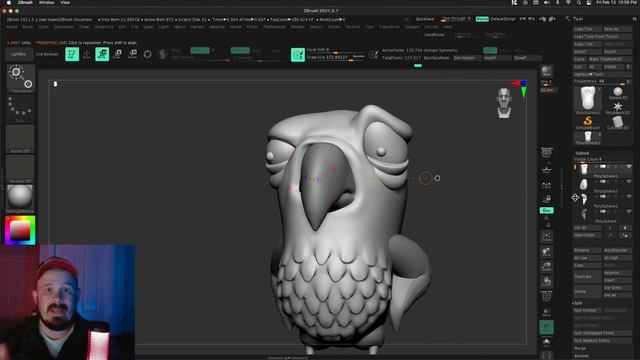This screenshot has height=360, width=640.
Task: Open the View menu in macOS menu bar
Action: 65,3
